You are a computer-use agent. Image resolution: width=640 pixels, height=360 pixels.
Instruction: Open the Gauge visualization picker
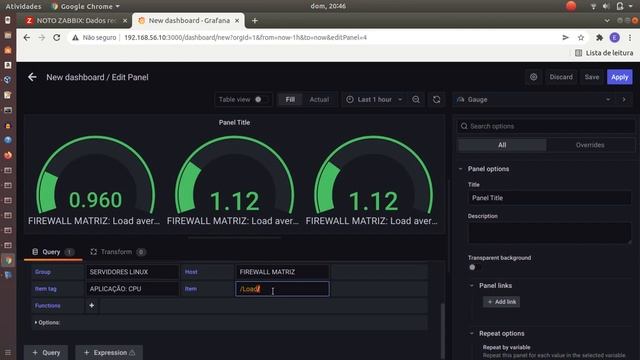pos(535,100)
